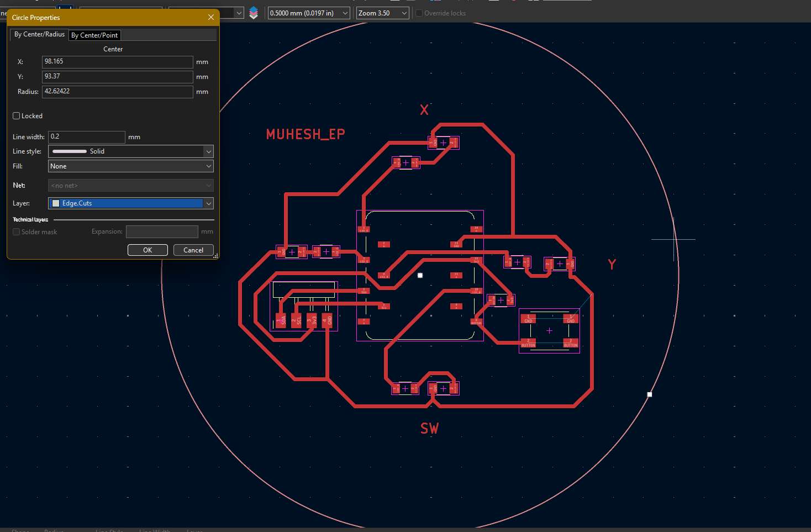Select the X text label on the board
811x532 pixels.
pyautogui.click(x=424, y=109)
